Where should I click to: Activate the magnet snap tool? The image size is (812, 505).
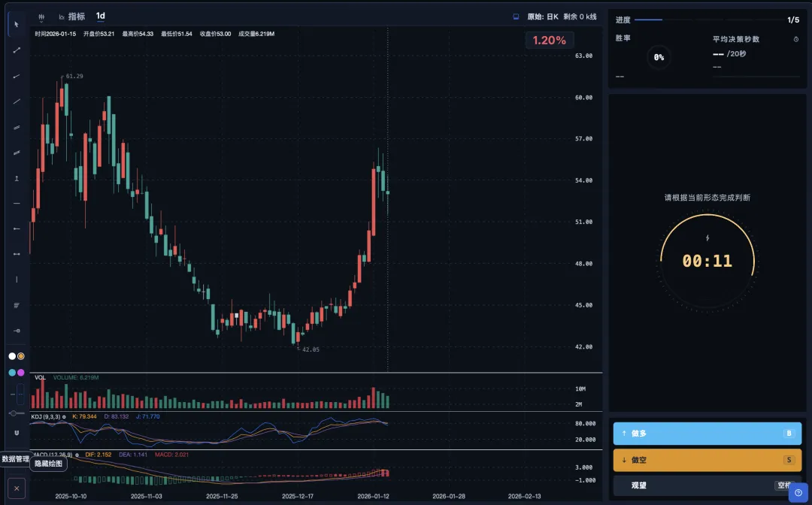[17, 433]
